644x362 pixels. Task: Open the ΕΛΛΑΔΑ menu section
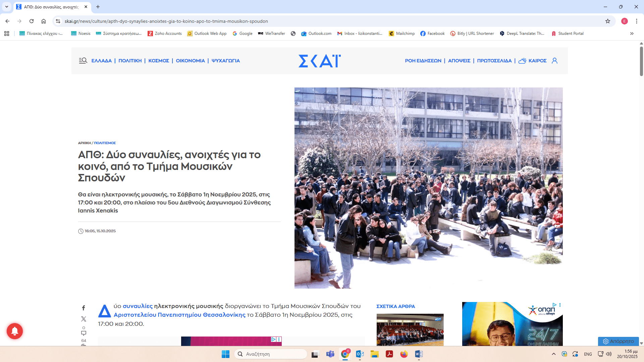click(101, 61)
